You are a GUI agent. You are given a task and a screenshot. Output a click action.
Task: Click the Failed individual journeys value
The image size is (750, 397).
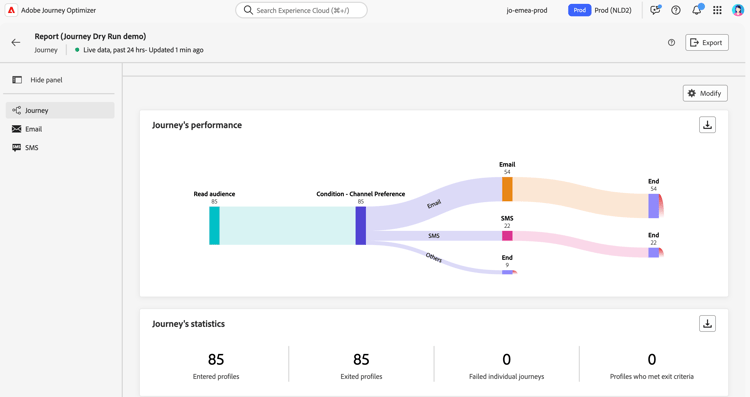point(507,359)
